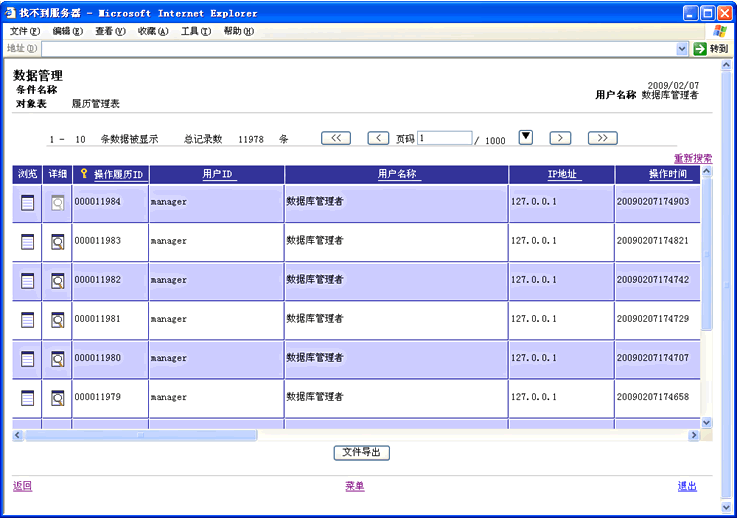Click the horizontal scrollbar right arrow
The height and width of the screenshot is (524, 738).
[694, 435]
